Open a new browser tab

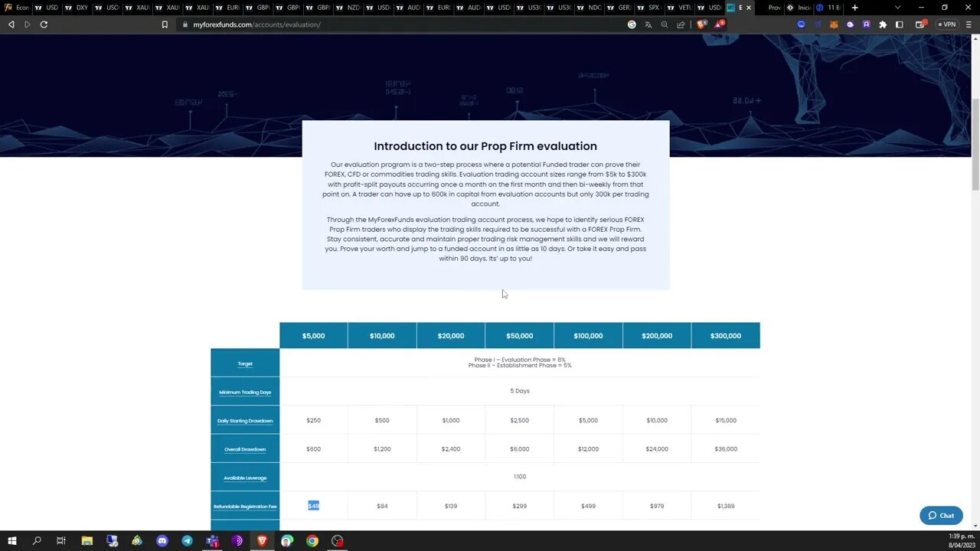[x=854, y=8]
